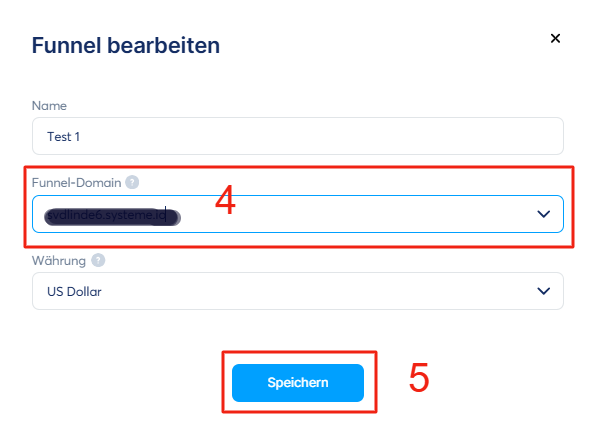This screenshot has width=593, height=434.
Task: Click the Funnel-Domain label text
Action: 76,183
